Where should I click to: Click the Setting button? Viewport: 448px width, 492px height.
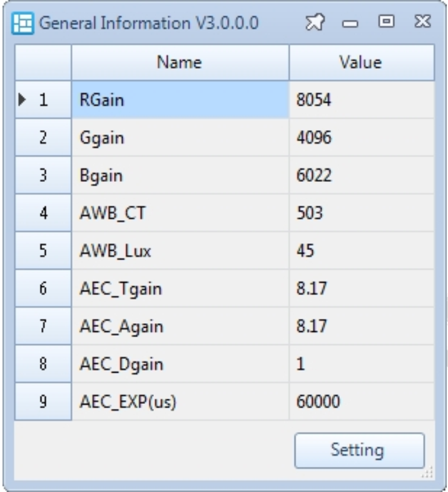click(x=359, y=449)
